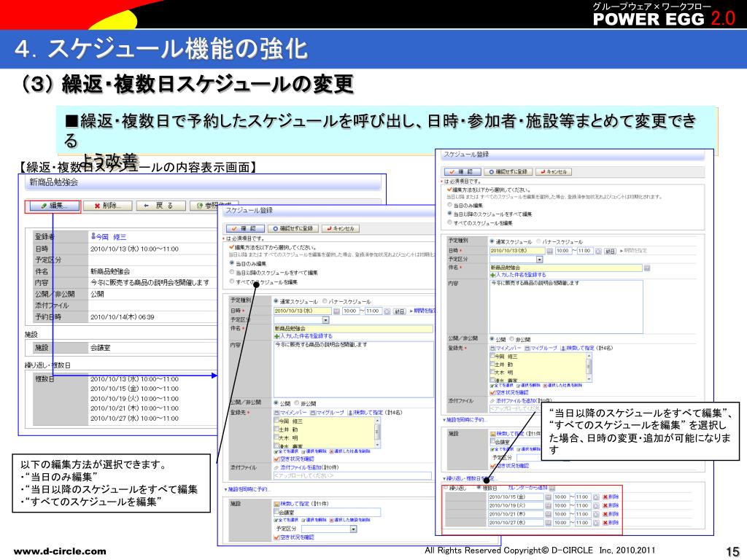Click 全てを選択 under member list in rear window
Image resolution: width=747 pixels, height=560 pixels.
click(x=286, y=451)
